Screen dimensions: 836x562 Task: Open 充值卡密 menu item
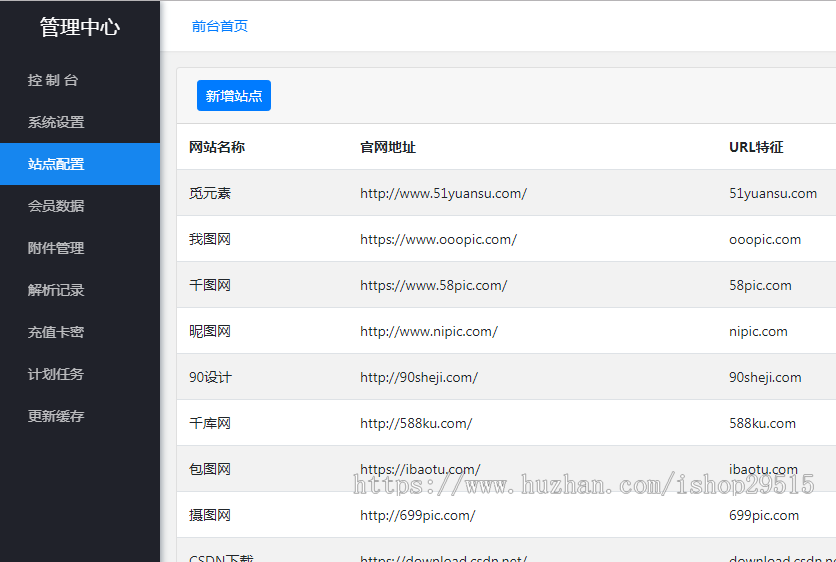point(79,332)
